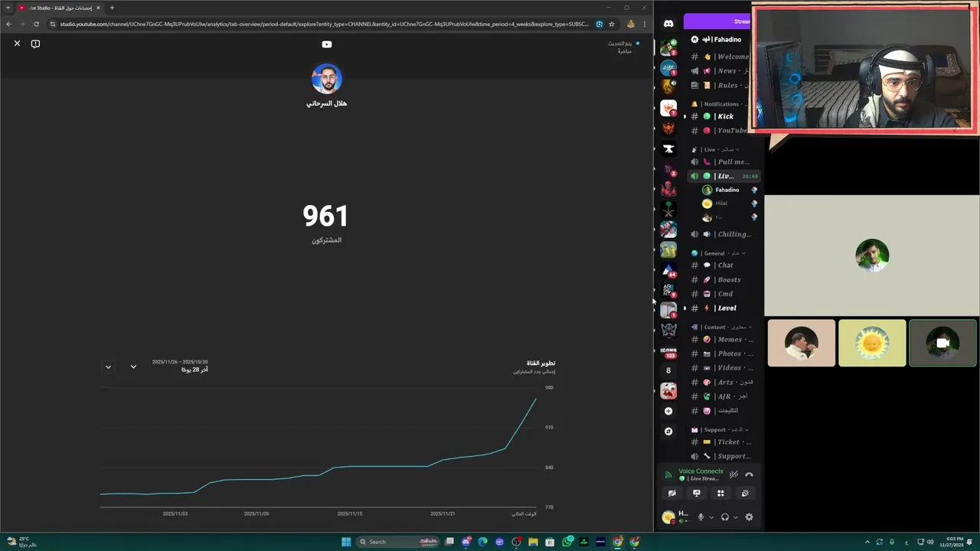Screen dimensions: 980x551
Task: Collapse the Notifications category
Action: (x=720, y=104)
